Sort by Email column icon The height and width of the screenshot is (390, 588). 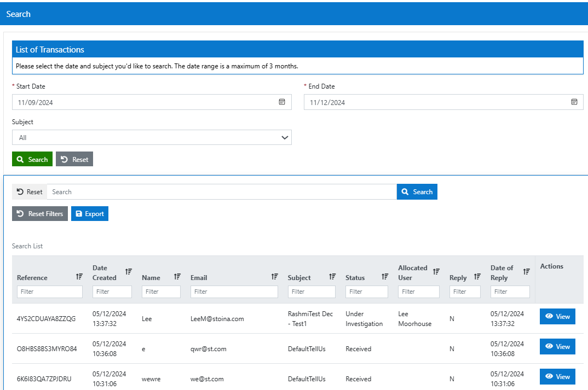click(x=275, y=276)
